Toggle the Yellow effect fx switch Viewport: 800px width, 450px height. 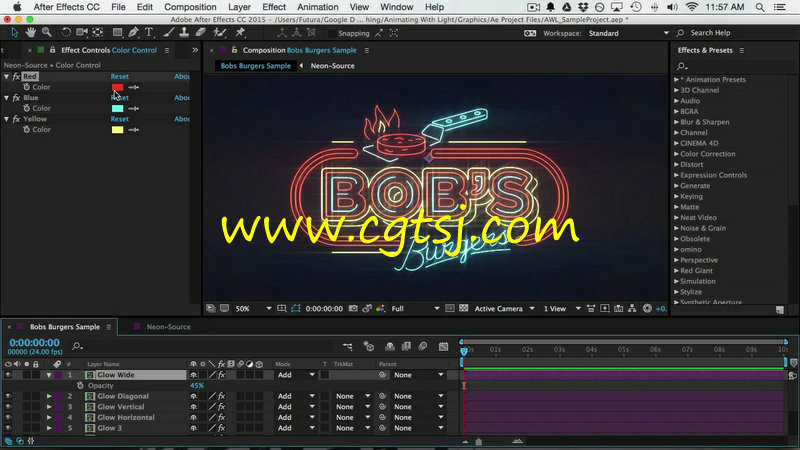[16, 119]
